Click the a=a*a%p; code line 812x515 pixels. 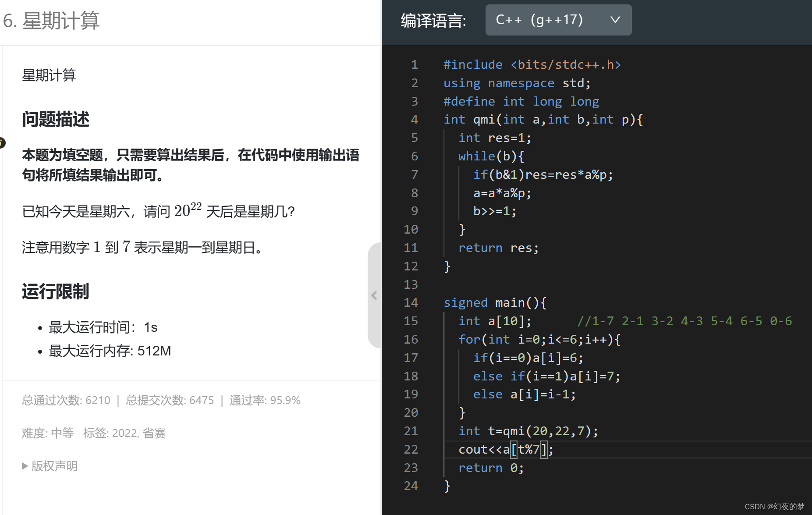[x=502, y=193]
